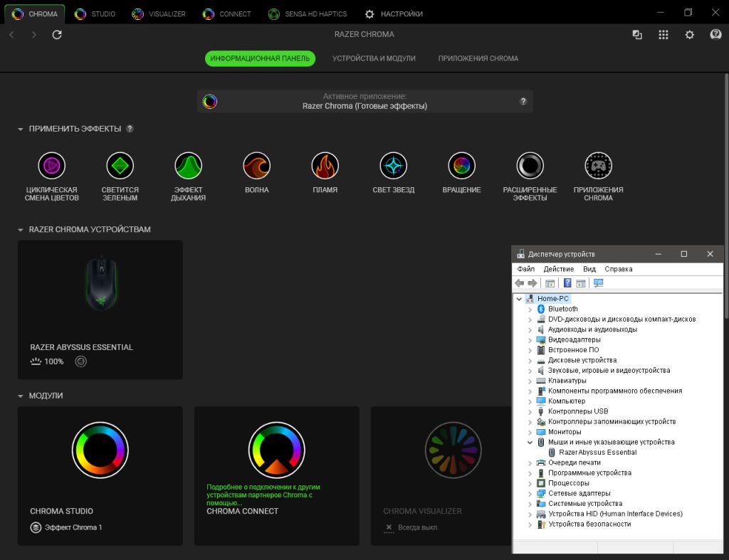Viewport: 729px width, 560px height.
Task: Collapse the Применить эффекты section
Action: click(x=21, y=130)
